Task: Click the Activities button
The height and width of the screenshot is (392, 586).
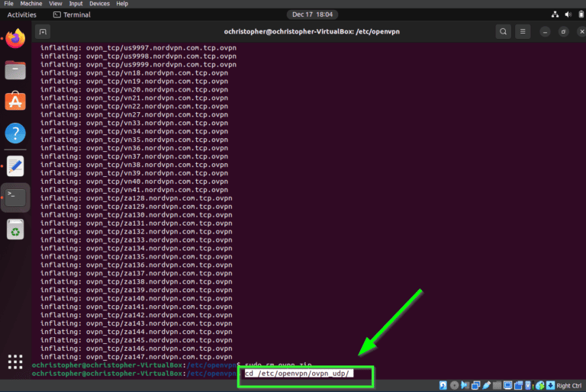Action: [21, 14]
